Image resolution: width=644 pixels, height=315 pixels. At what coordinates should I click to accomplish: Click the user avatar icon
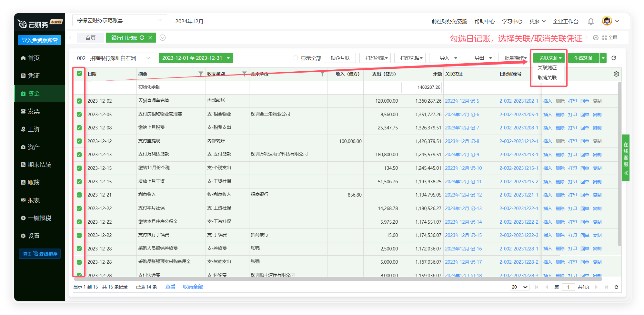click(607, 21)
